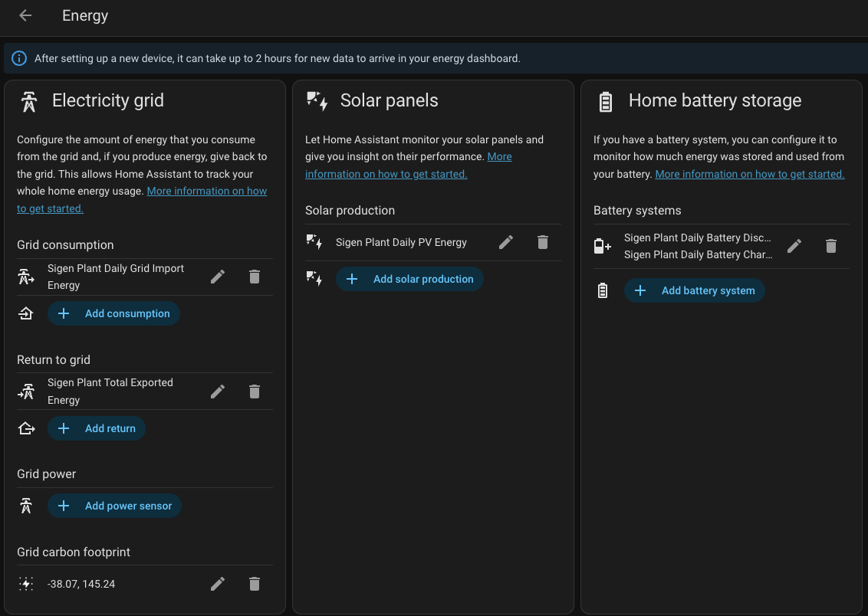Click Add power sensor under Grid power
Image resolution: width=868 pixels, height=616 pixels.
coord(114,506)
